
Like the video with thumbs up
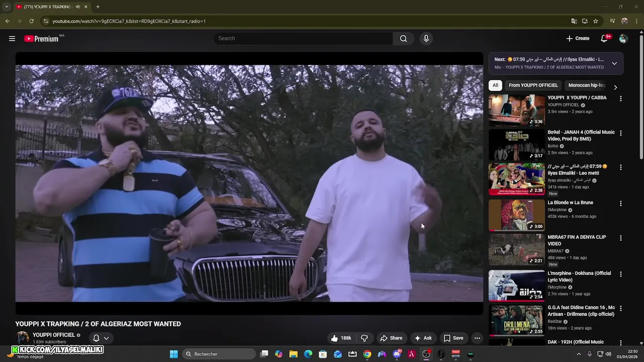[341, 338]
